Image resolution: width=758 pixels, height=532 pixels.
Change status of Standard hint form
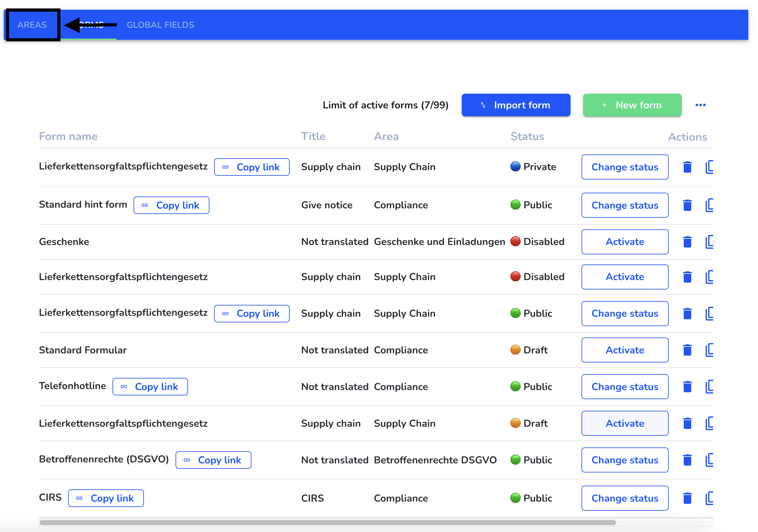coord(625,205)
